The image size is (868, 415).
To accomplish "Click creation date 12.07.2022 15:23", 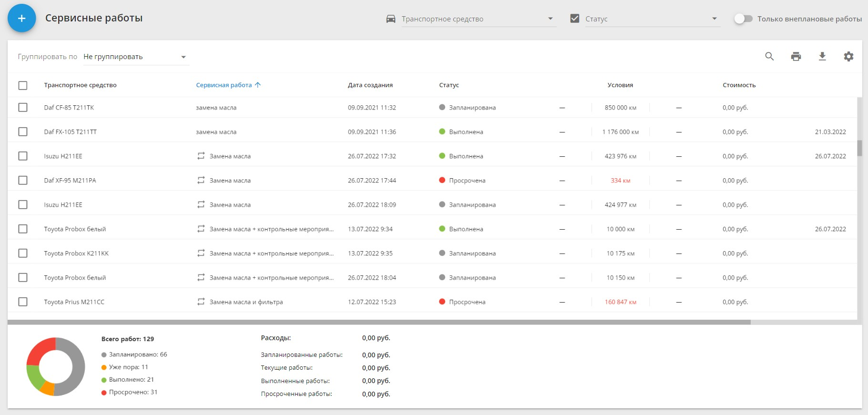I will [x=372, y=302].
